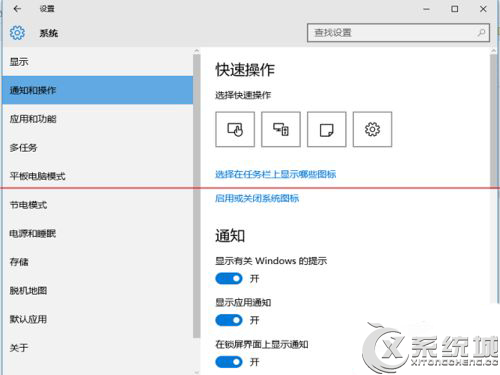Click the 快速操作 heading
Image resolution: width=500 pixels, height=375 pixels.
(x=245, y=70)
